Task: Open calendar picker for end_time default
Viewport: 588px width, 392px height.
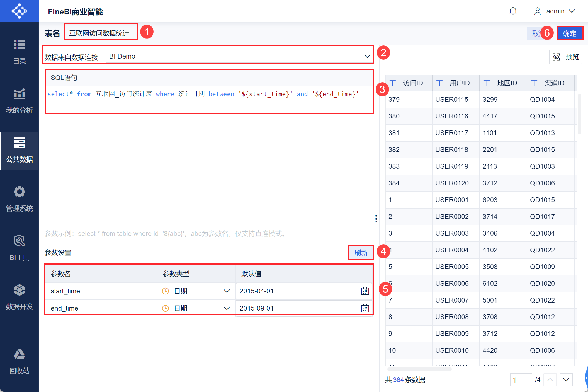Action: [365, 308]
